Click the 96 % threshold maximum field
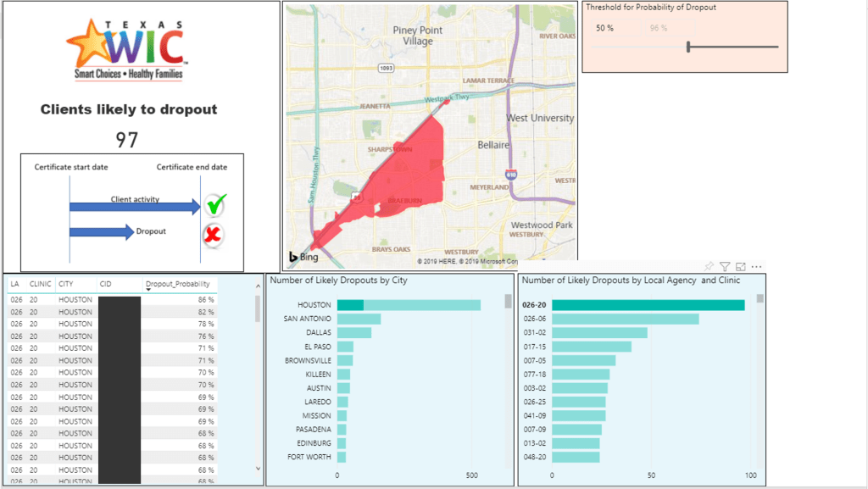Viewport: 868px width, 489px height. coord(658,28)
